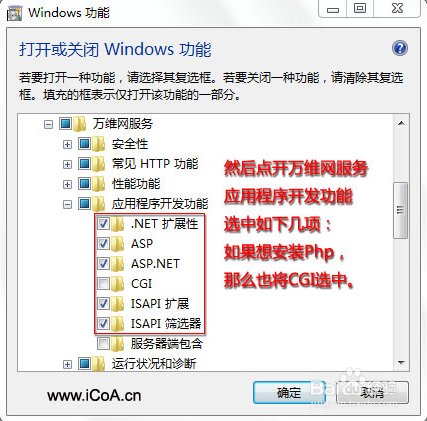
Task: Expand the 运行状况和诊断 node
Action: [x=67, y=364]
